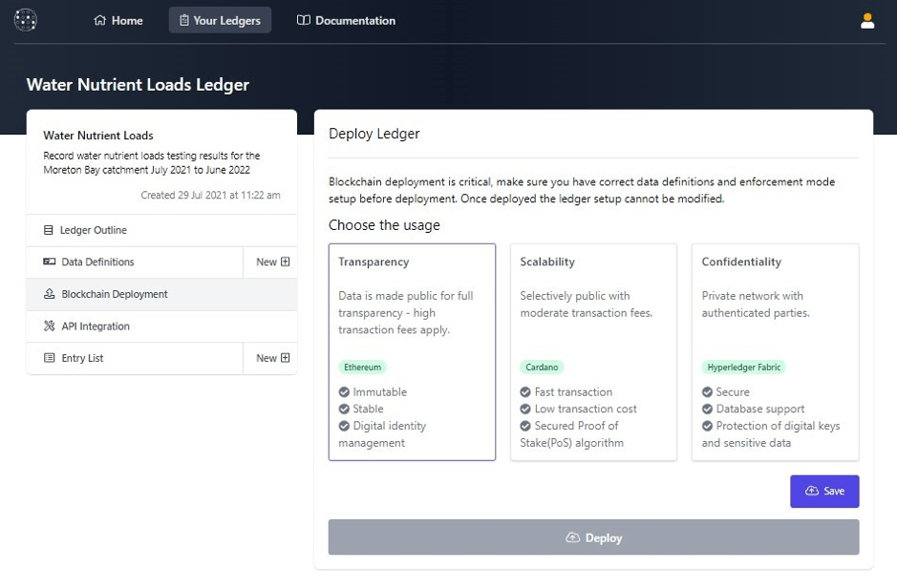This screenshot has height=588, width=897.
Task: Click the check icon beside Database support
Action: tap(707, 409)
